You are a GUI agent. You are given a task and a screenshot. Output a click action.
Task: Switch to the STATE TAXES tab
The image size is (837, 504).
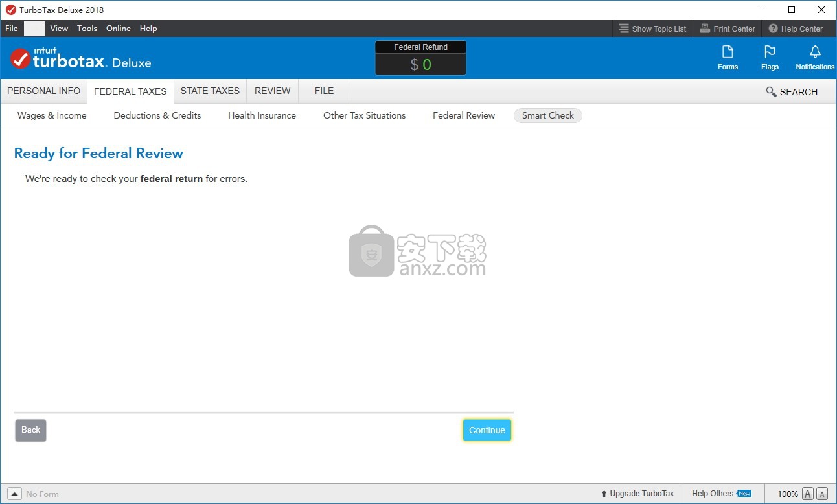[210, 91]
